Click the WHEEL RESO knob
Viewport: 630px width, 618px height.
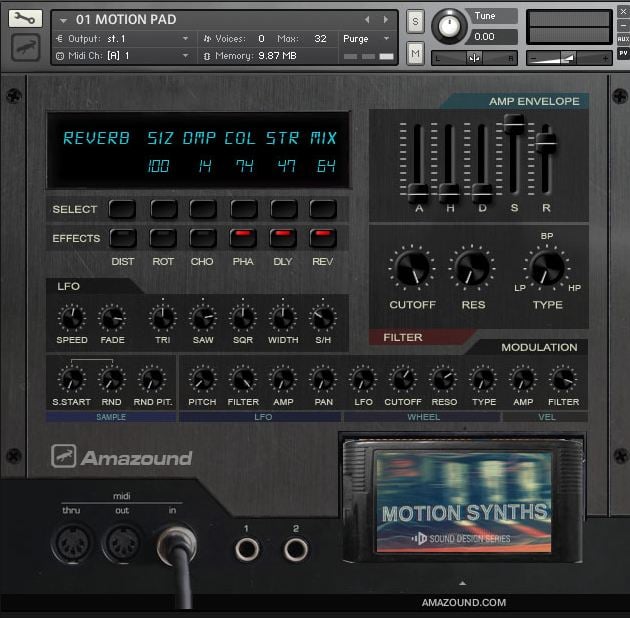444,379
